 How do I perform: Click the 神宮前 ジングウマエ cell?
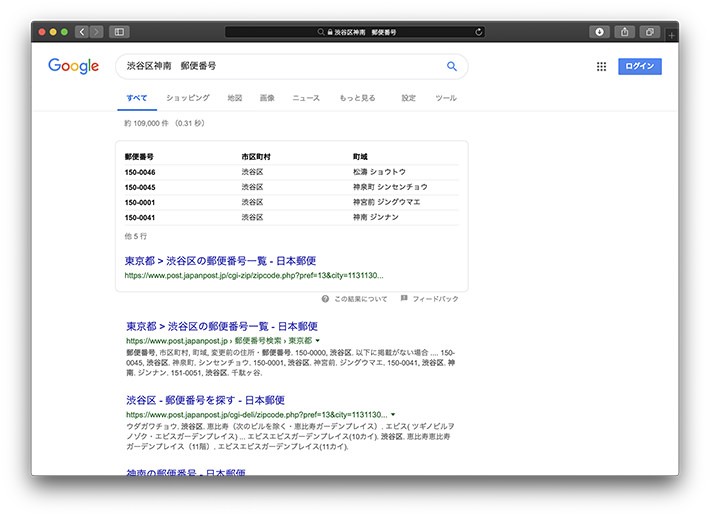click(387, 202)
